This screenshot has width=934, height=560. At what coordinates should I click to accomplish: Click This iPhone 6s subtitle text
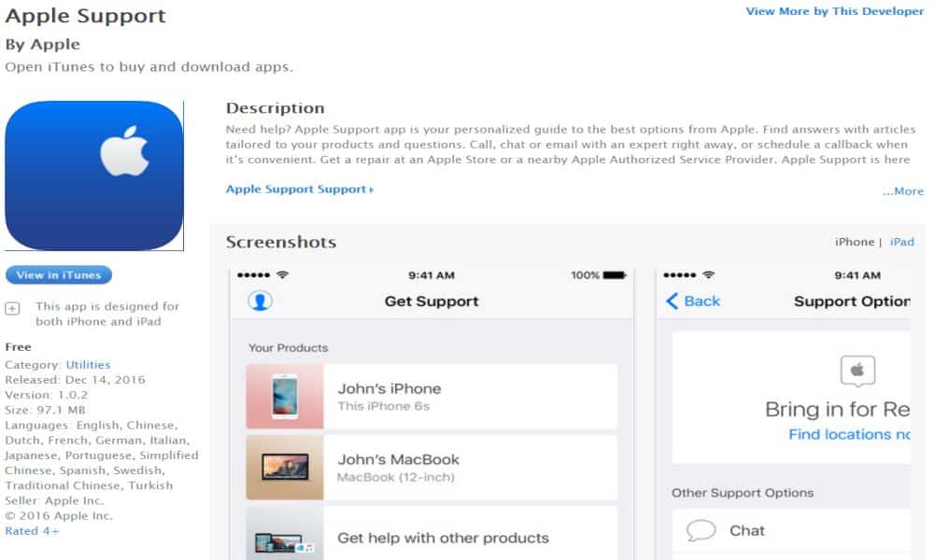(384, 406)
